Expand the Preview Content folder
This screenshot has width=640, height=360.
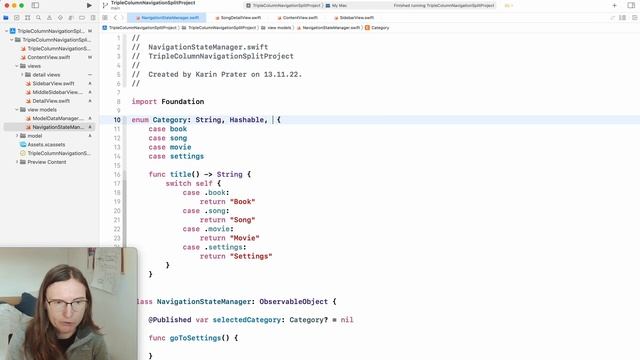pyautogui.click(x=17, y=162)
